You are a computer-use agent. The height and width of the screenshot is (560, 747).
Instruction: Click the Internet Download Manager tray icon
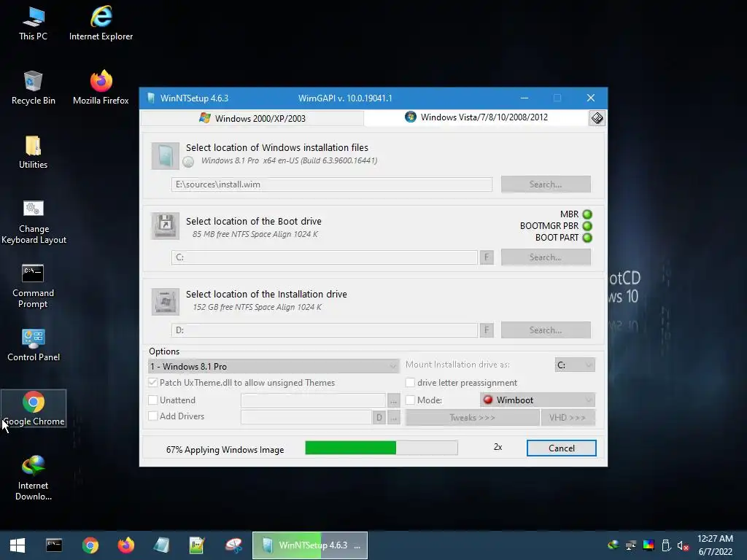(613, 545)
